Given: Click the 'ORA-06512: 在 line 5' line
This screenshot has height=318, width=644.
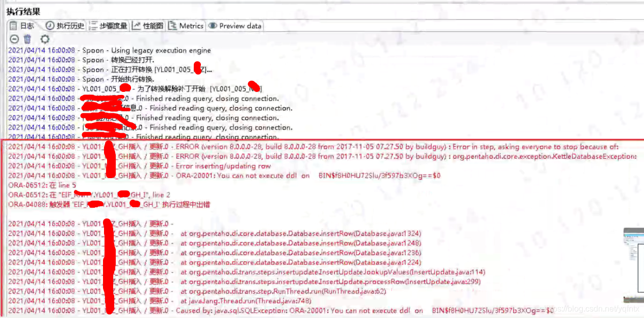Looking at the screenshot, I should click(42, 185).
